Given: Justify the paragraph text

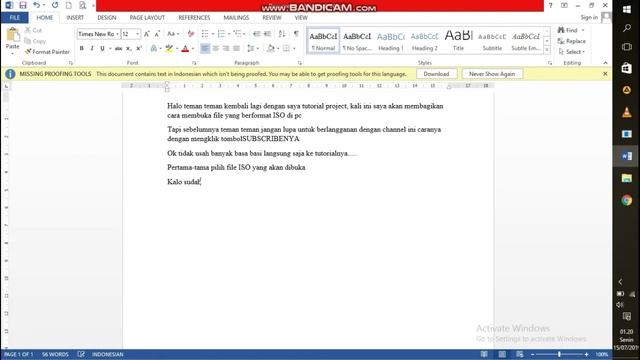Looking at the screenshot, I should coord(236,49).
